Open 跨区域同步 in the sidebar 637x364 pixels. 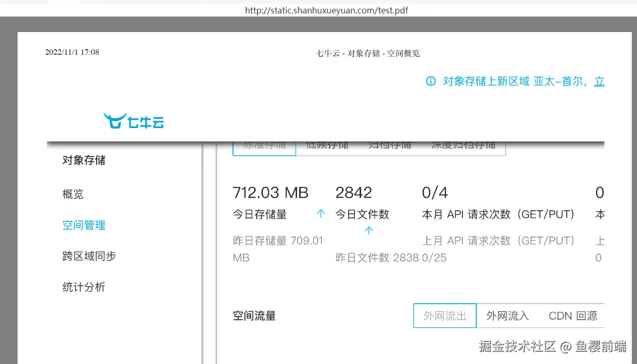[89, 256]
